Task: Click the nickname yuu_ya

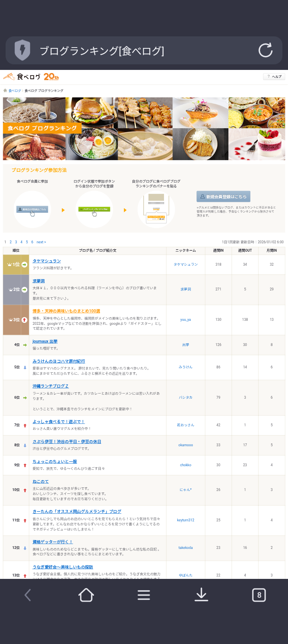Action: coord(186,320)
